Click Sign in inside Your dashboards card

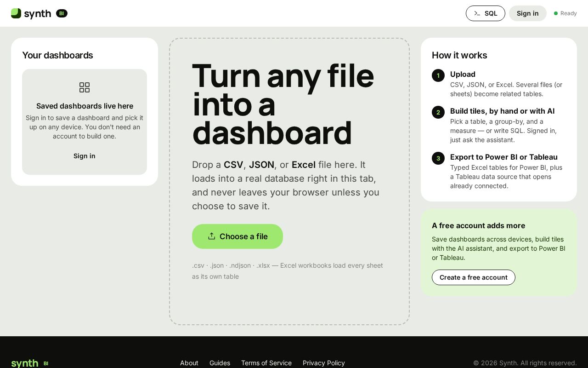[85, 156]
